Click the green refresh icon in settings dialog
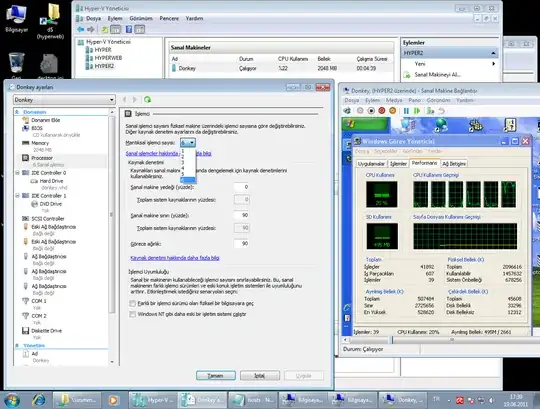 pyautogui.click(x=147, y=99)
